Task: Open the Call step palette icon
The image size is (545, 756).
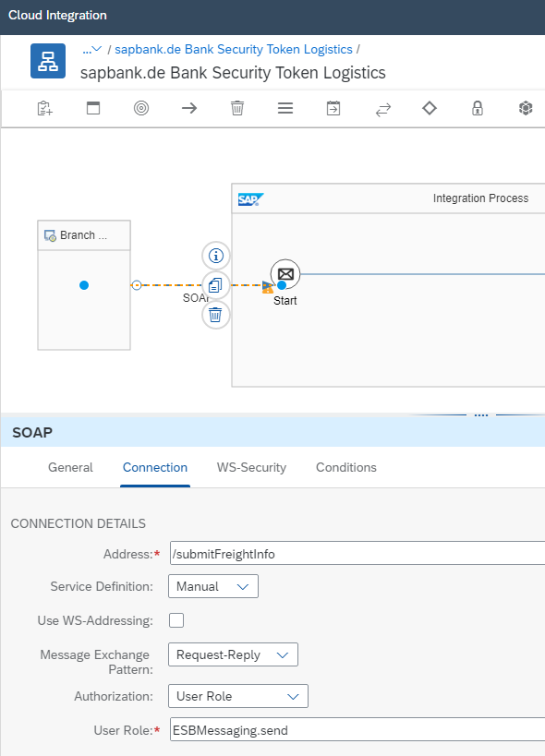Action: (x=333, y=108)
